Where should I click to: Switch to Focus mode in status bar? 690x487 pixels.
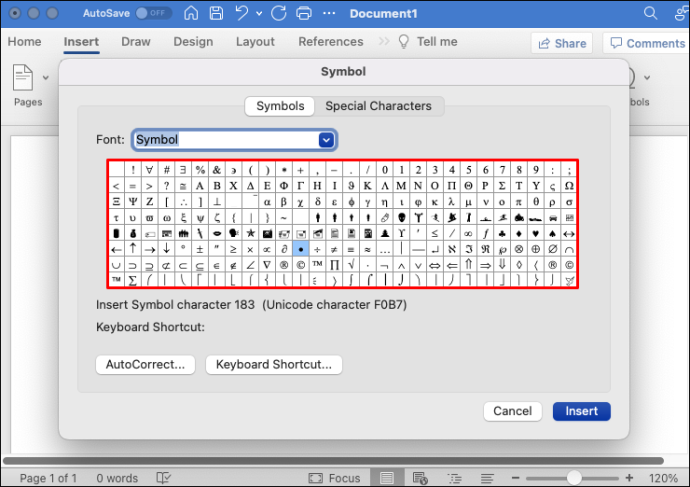334,478
